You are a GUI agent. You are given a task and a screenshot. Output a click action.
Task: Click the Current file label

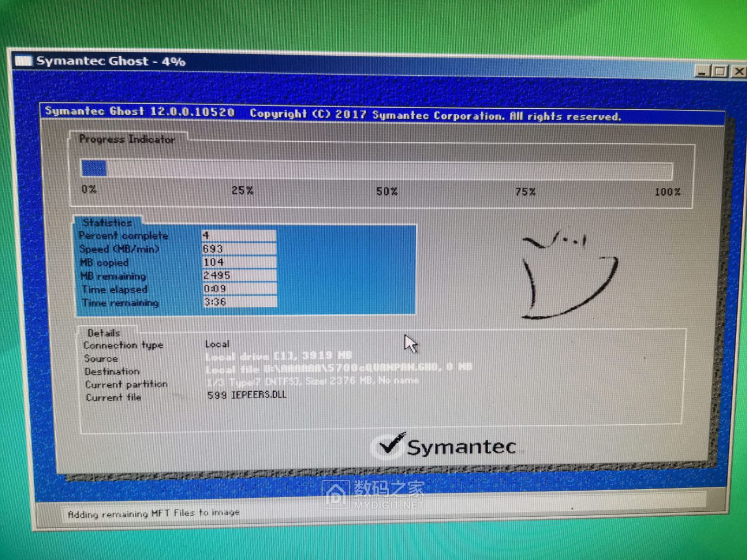(x=114, y=398)
